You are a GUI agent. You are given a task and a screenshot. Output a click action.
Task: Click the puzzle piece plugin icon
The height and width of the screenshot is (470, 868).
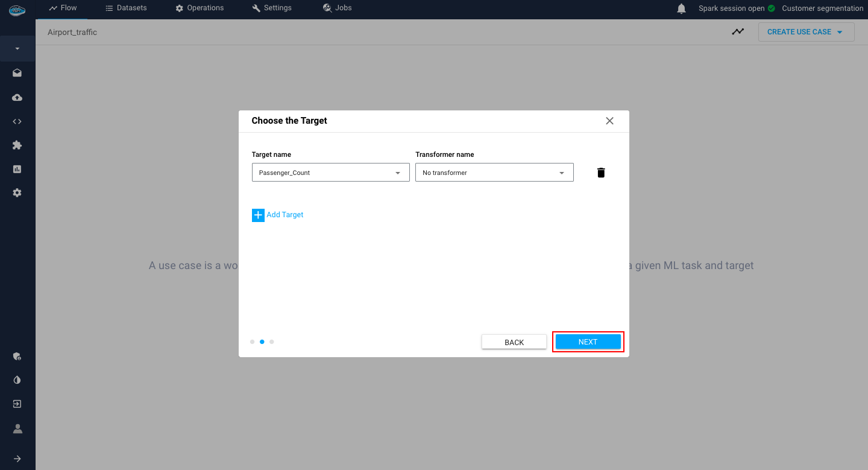tap(17, 145)
